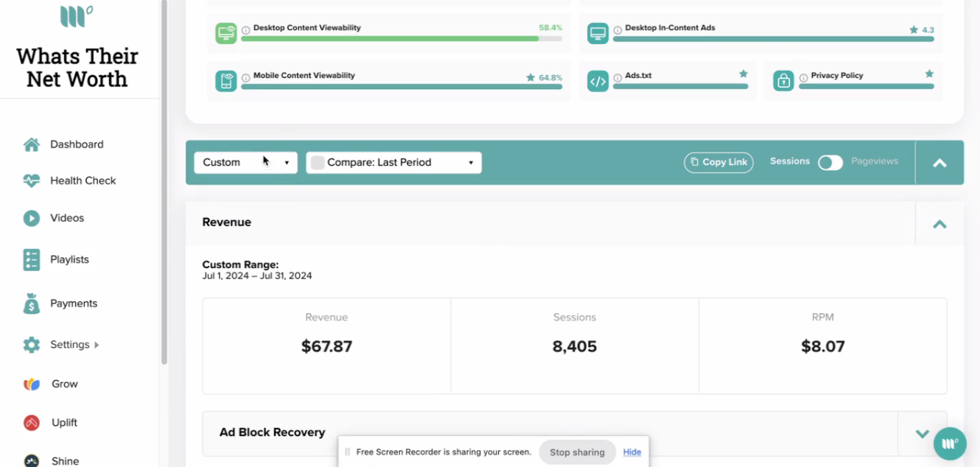Click the Grow colorful icon
Screen dimensions: 980x467
click(x=31, y=384)
